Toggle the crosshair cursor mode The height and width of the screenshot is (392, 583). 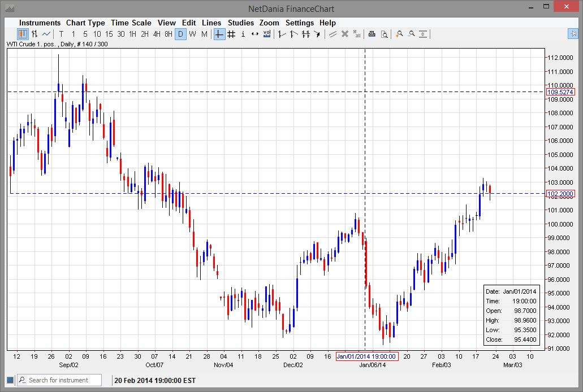tap(218, 34)
